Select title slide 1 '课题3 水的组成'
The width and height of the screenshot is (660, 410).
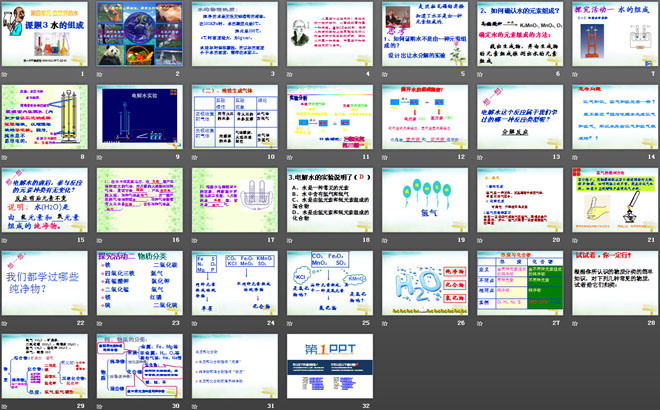pos(45,34)
